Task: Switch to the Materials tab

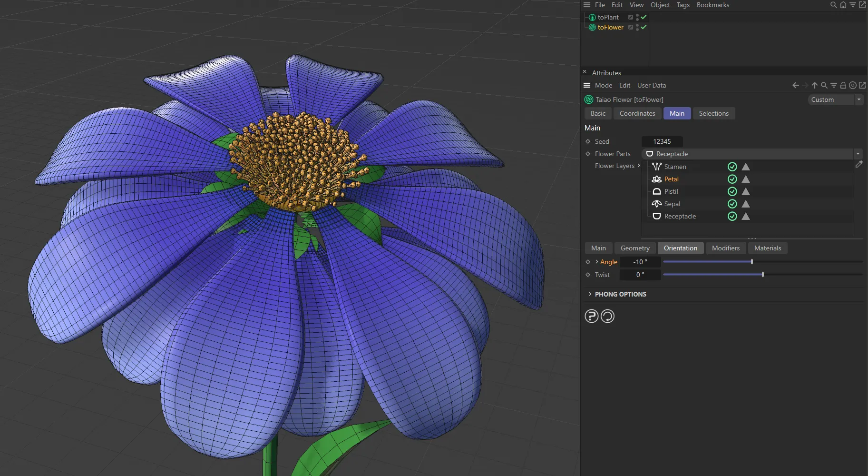Action: coord(767,248)
